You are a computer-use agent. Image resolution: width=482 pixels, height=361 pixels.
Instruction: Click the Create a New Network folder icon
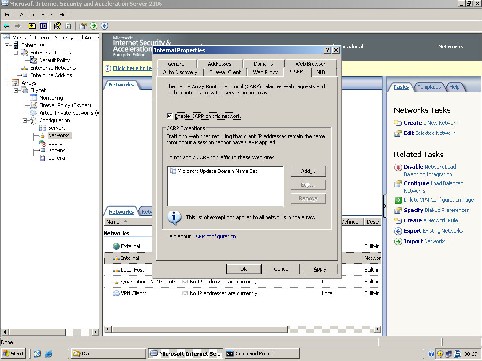[398, 123]
